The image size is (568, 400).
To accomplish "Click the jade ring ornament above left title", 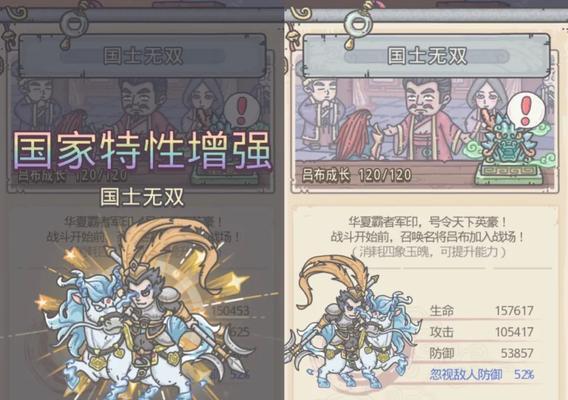I will [74, 24].
